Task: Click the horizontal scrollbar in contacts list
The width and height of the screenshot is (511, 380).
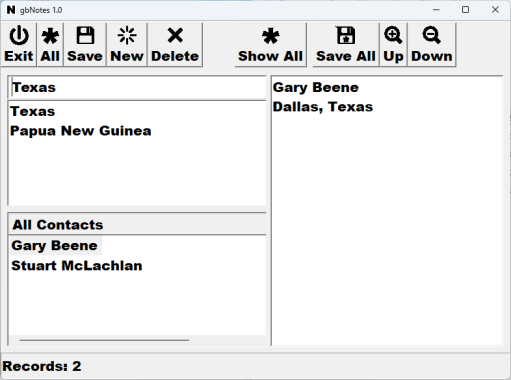Action: click(104, 340)
